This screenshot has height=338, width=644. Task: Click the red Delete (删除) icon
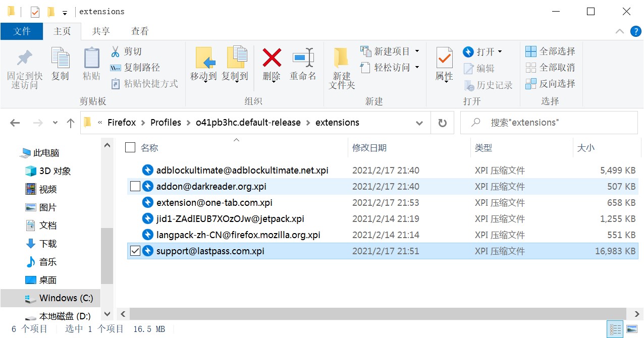click(272, 58)
